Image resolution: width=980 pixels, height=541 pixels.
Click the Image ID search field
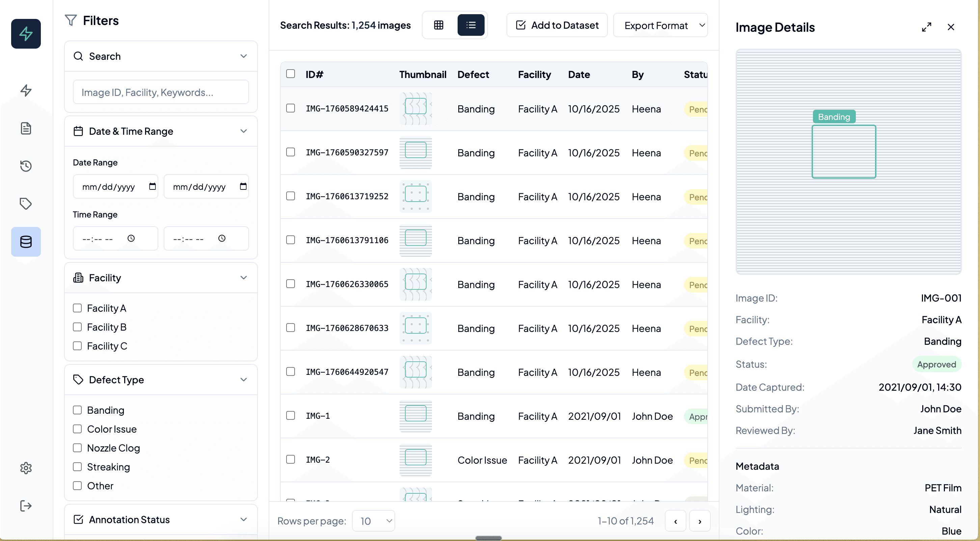tap(161, 92)
